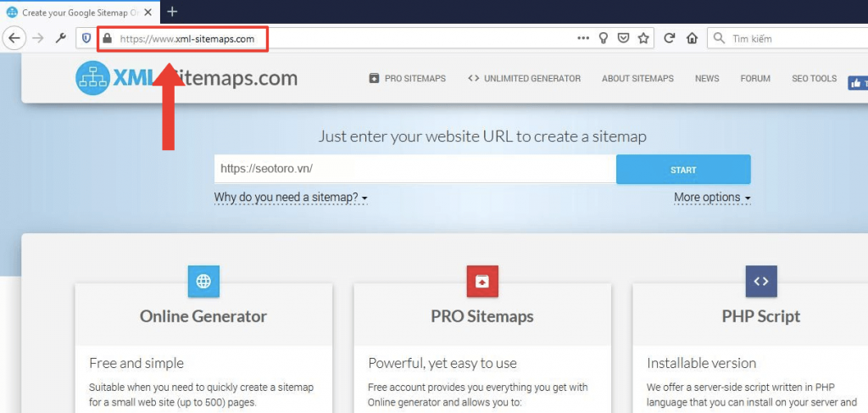868x413 pixels.
Task: Click the lightbulb icon in address bar
Action: click(x=604, y=38)
